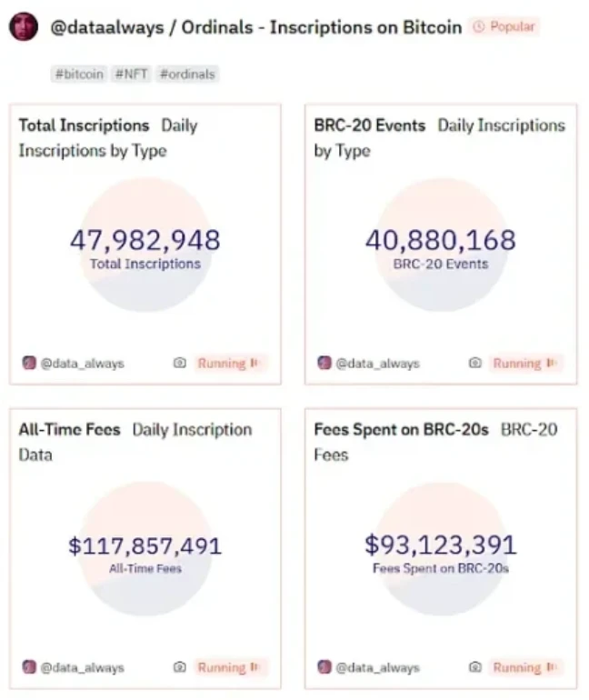The height and width of the screenshot is (700, 589).
Task: Open the BRC-20 Events title link
Action: point(370,125)
